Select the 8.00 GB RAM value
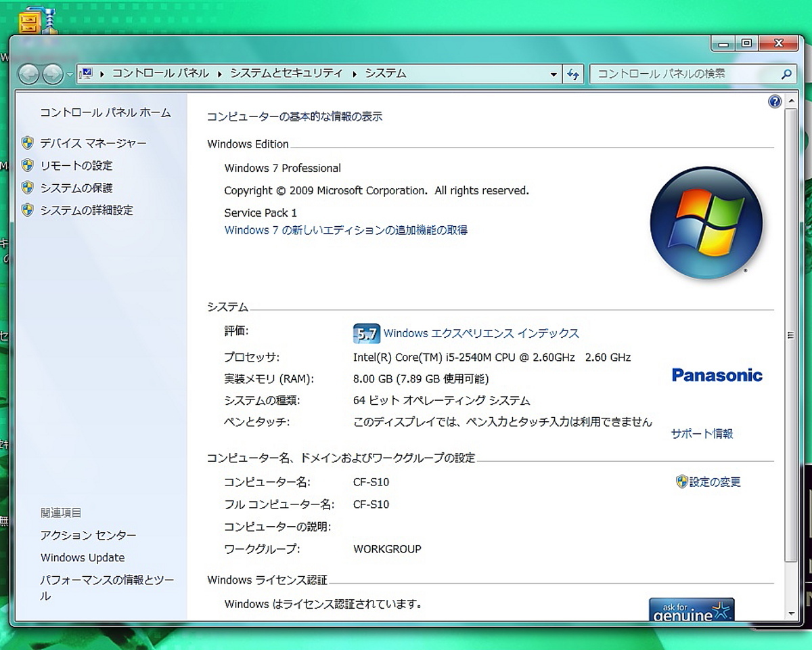812x650 pixels. [x=421, y=379]
